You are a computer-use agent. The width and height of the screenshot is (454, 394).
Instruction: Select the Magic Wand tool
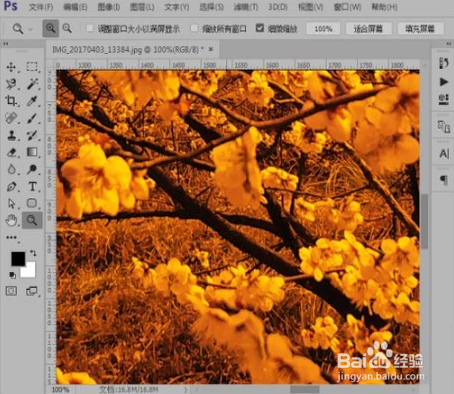(x=32, y=84)
